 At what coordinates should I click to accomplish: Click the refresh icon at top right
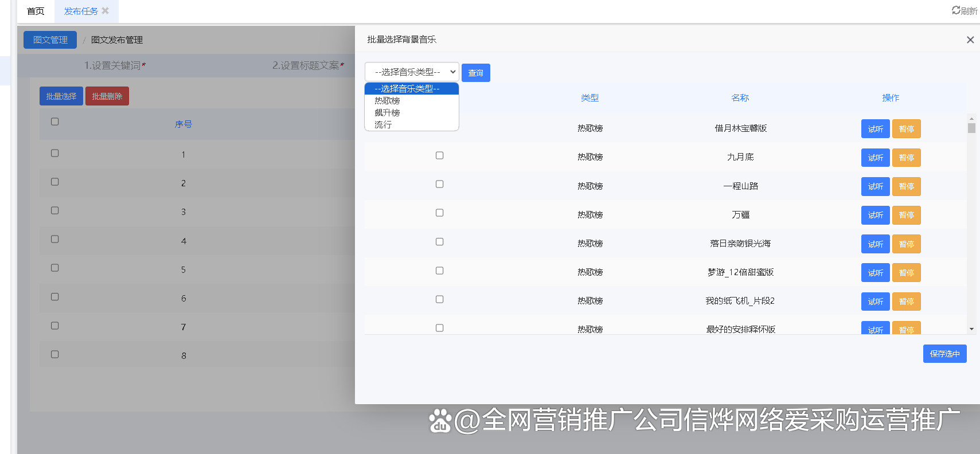(x=956, y=10)
